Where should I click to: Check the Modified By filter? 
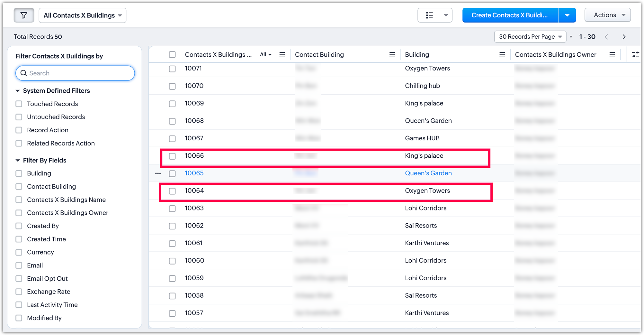pos(19,318)
